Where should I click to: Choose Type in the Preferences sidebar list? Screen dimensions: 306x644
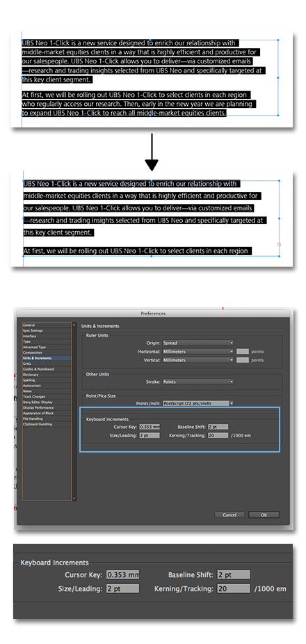47,342
